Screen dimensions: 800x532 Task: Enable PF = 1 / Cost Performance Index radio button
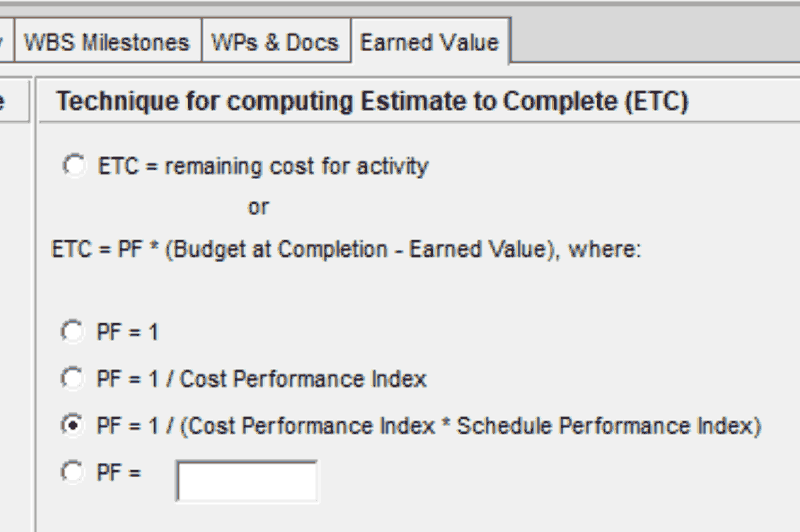pyautogui.click(x=74, y=378)
